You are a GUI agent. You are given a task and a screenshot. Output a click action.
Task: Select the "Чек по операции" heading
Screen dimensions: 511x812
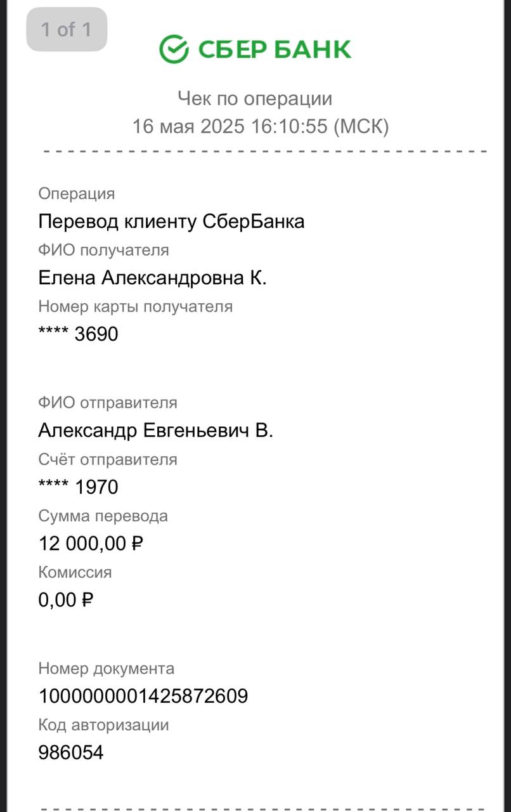255,98
